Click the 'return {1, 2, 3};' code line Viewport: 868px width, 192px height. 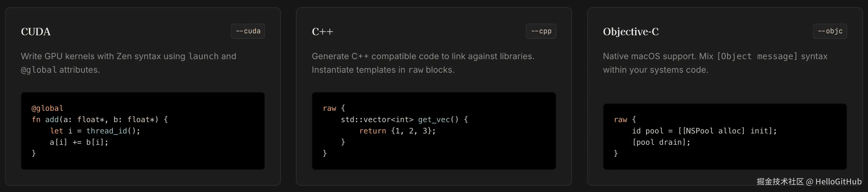tap(397, 131)
